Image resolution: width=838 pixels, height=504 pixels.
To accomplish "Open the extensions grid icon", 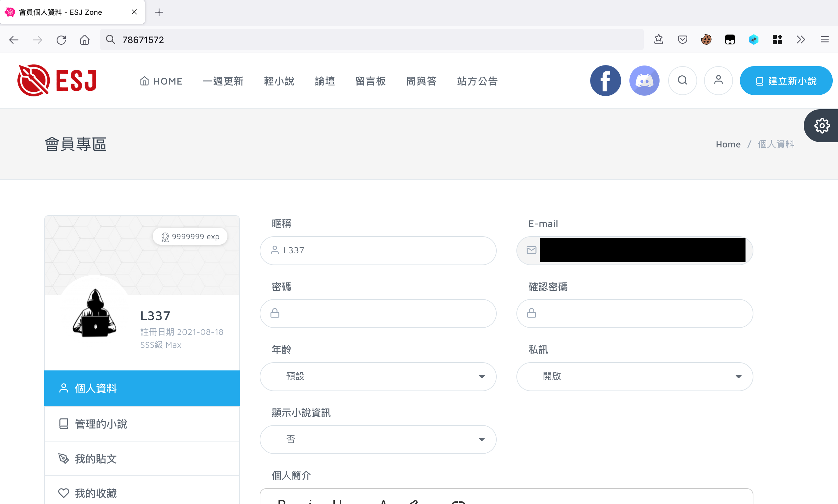I will click(x=777, y=39).
